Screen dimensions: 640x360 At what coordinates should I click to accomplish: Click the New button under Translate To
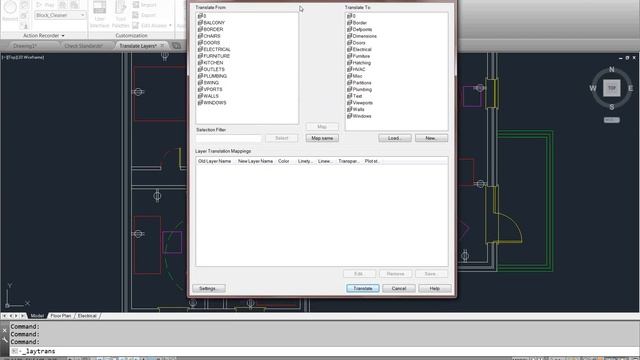click(431, 138)
